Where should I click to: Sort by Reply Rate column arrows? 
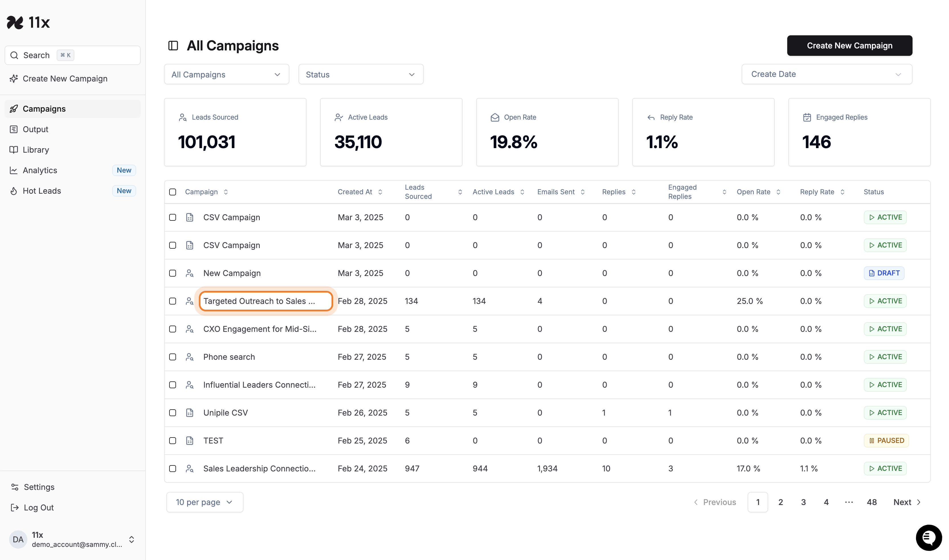click(842, 192)
